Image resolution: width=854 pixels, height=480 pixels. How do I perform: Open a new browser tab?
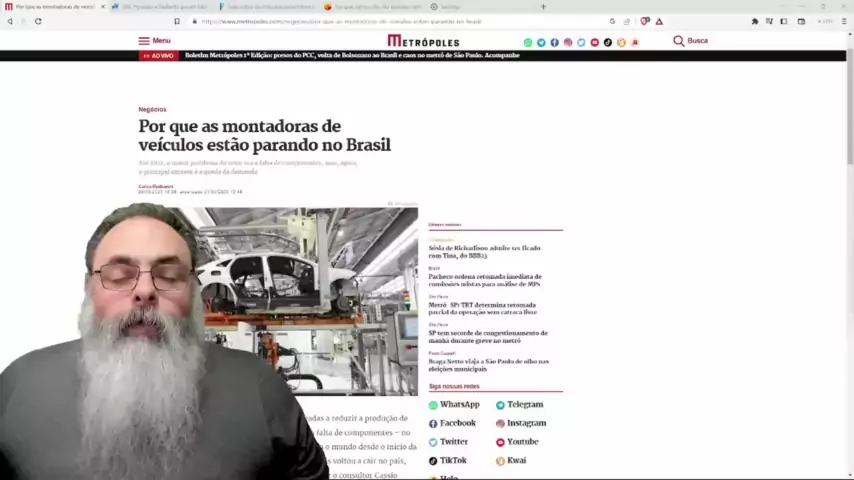point(543,7)
